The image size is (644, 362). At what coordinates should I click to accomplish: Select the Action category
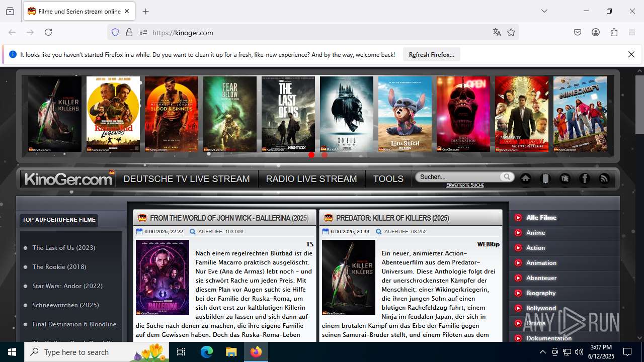click(x=535, y=247)
